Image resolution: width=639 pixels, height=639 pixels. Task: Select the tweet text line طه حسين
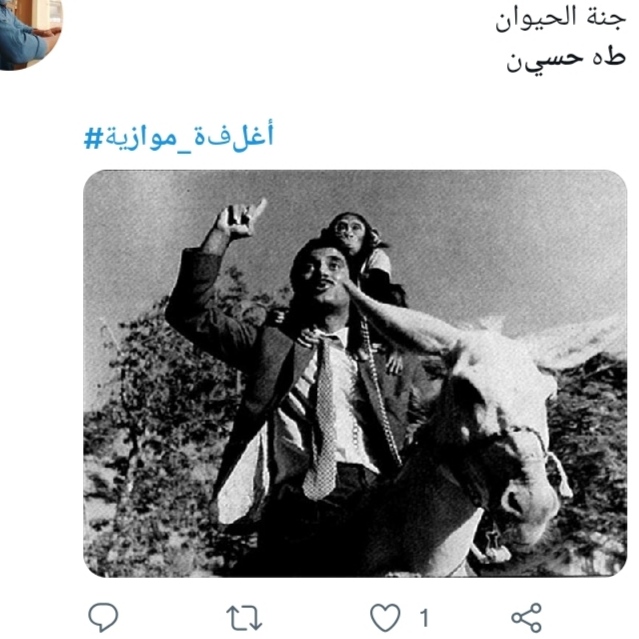(566, 60)
